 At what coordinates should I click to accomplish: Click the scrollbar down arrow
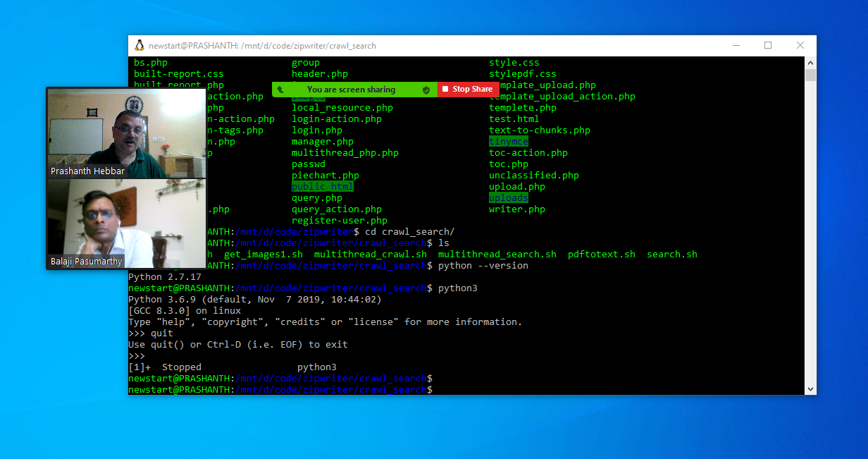(x=810, y=388)
